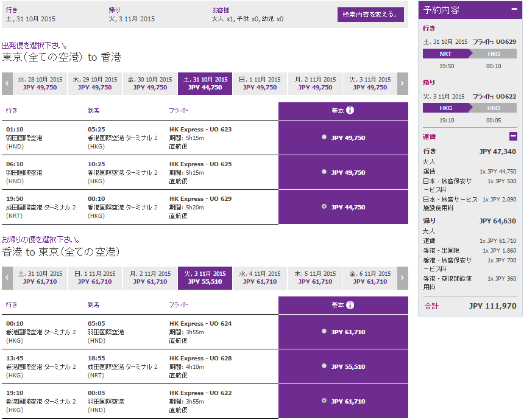524x420 pixels.
Task: Click the 検索内容を変える button
Action: (x=370, y=15)
